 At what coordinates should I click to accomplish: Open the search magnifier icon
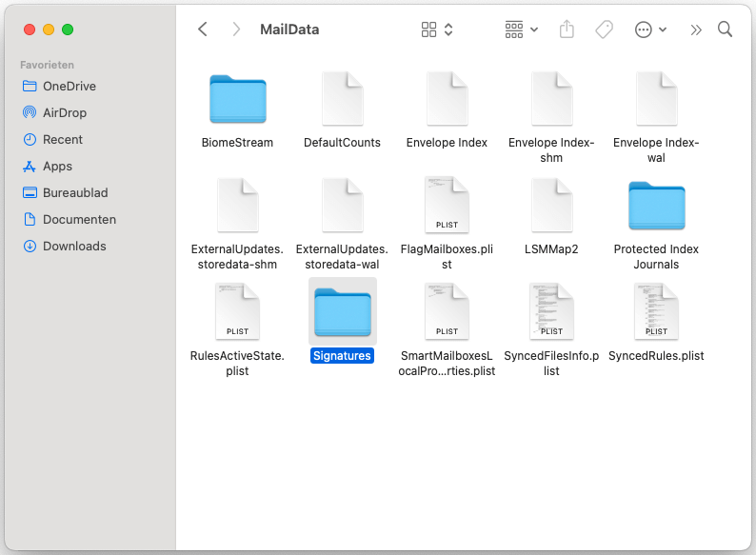point(725,30)
